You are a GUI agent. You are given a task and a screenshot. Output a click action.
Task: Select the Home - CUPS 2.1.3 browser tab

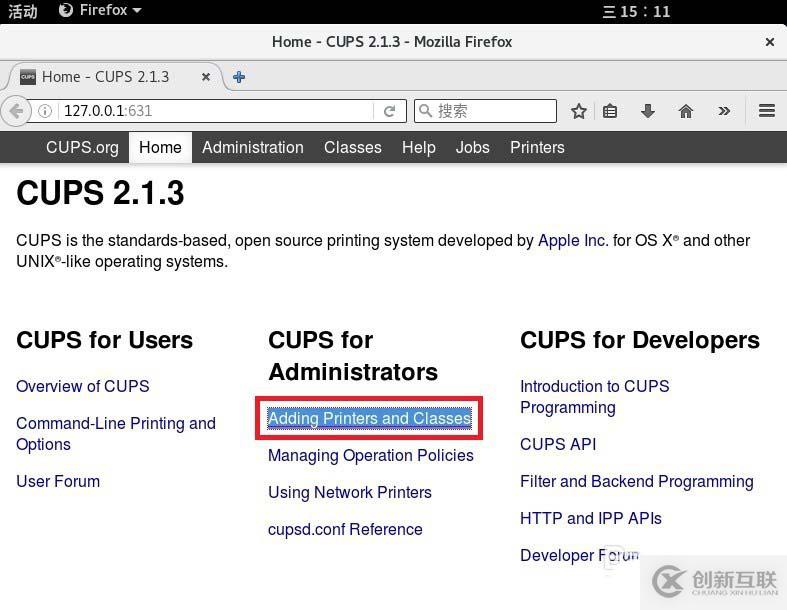(x=114, y=77)
